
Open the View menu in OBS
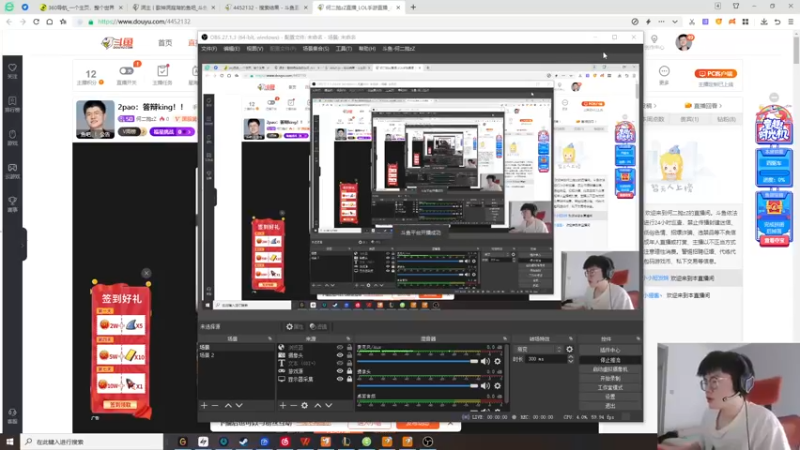[255, 49]
